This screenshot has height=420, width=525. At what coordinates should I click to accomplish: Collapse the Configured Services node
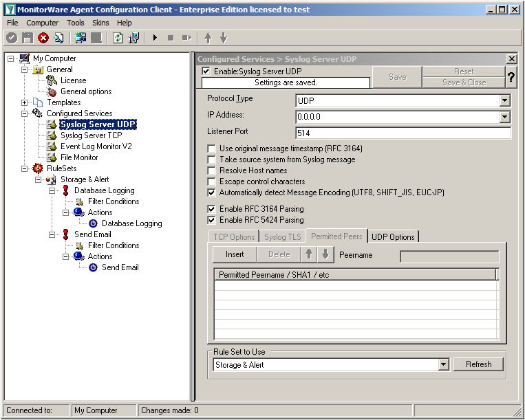pos(25,113)
